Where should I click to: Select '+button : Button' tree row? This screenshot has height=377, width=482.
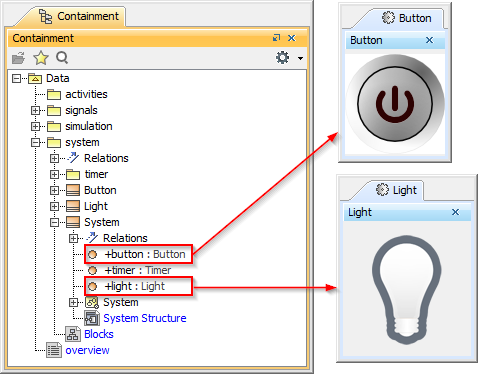(138, 254)
